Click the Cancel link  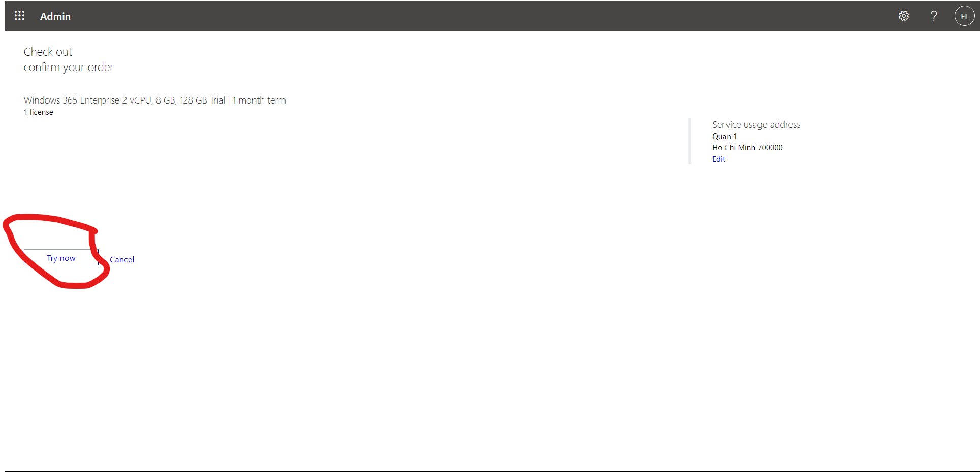pos(122,259)
